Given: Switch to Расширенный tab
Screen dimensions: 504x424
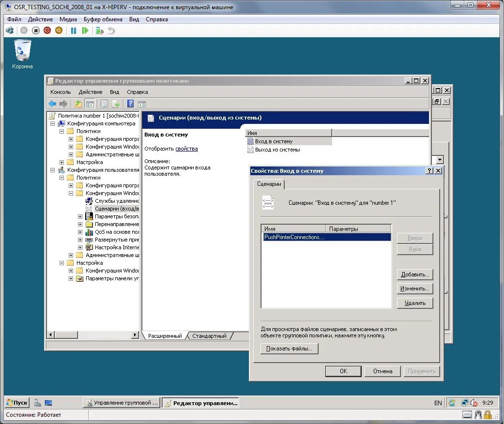Looking at the screenshot, I should 165,336.
